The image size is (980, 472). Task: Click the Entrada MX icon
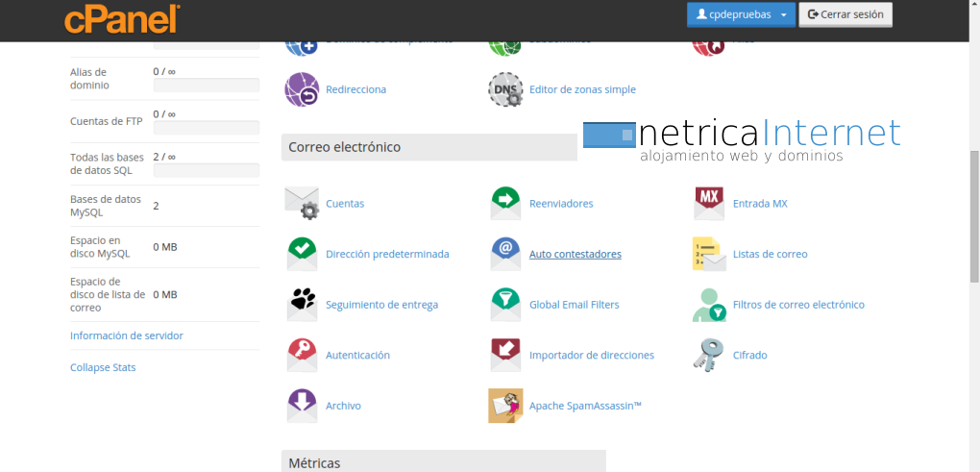(708, 203)
